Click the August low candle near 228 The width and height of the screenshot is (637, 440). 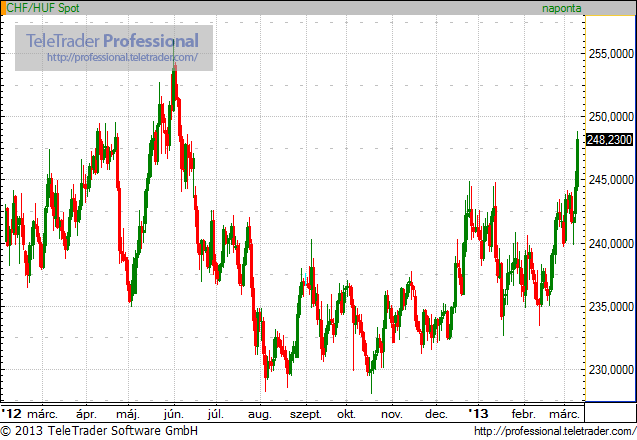point(266,372)
